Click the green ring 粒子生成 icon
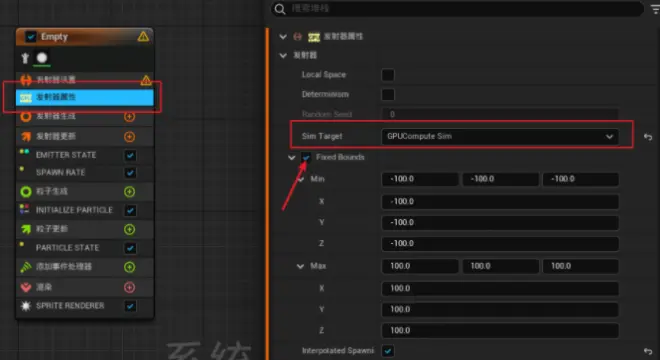 26,192
